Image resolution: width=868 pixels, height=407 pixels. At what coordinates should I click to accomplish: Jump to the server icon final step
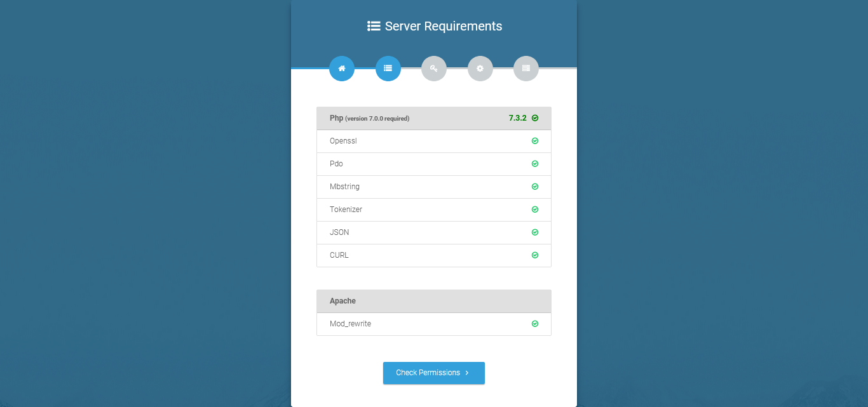pyautogui.click(x=526, y=69)
